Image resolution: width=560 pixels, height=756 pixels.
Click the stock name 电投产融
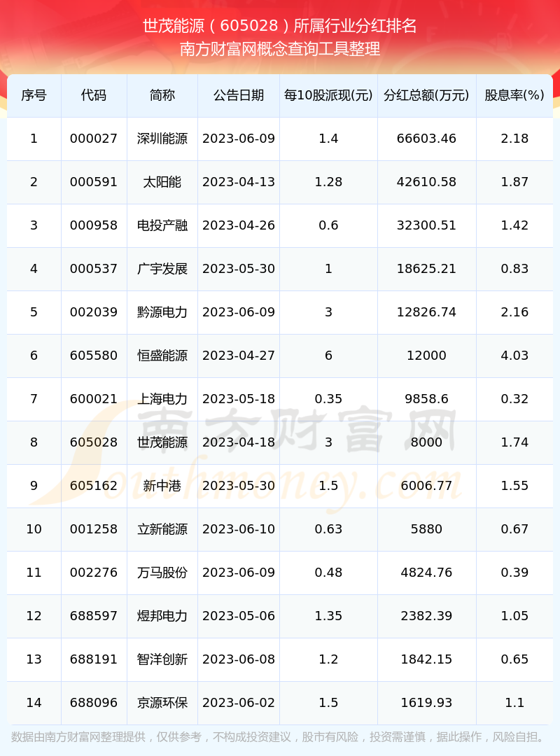pos(162,225)
